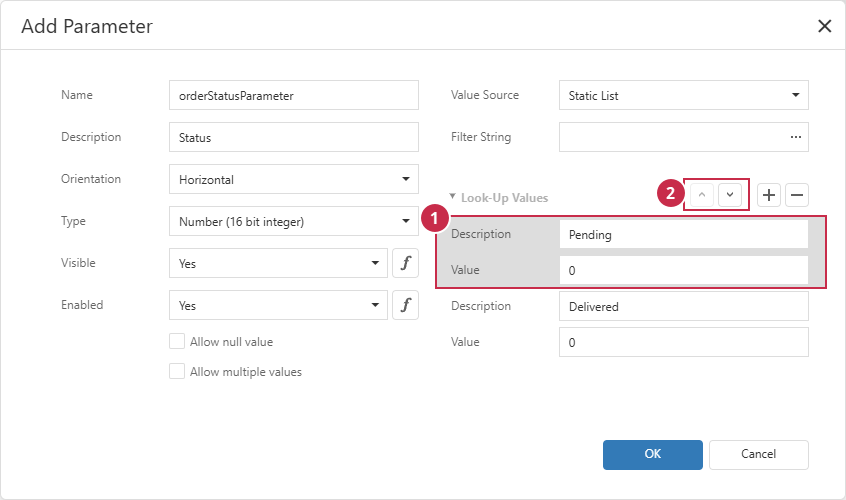Open the Enabled dropdown
The image size is (846, 500).
coord(278,305)
